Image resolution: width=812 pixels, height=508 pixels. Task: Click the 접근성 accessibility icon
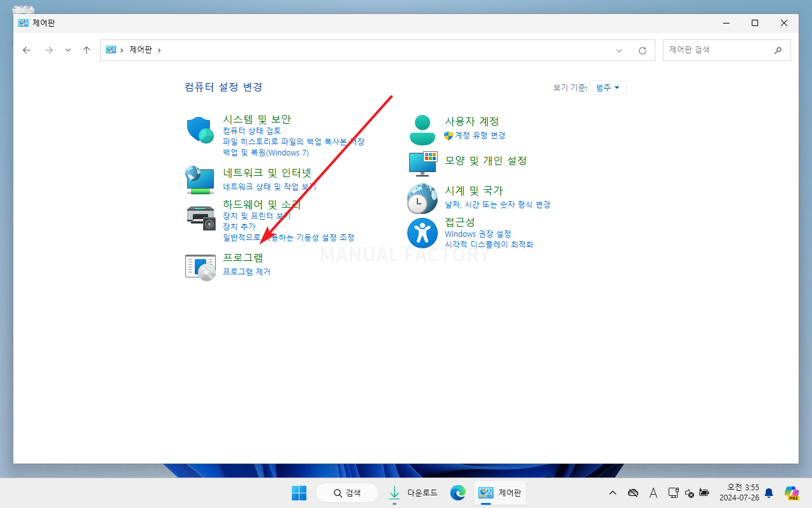pos(422,233)
